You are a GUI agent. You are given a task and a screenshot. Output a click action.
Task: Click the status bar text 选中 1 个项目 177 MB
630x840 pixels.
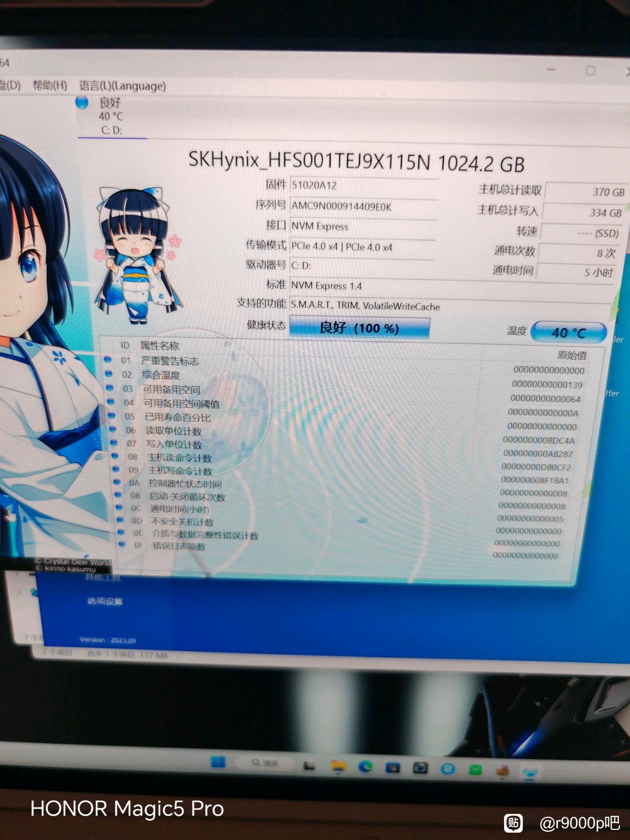[x=127, y=654]
